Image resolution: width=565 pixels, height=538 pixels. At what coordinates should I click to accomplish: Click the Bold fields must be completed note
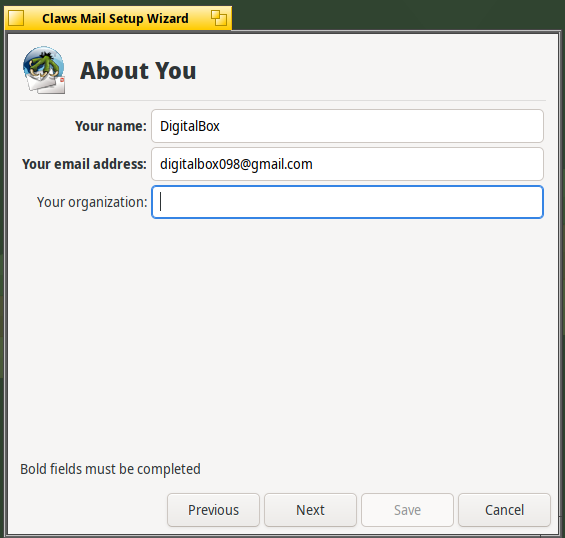110,469
